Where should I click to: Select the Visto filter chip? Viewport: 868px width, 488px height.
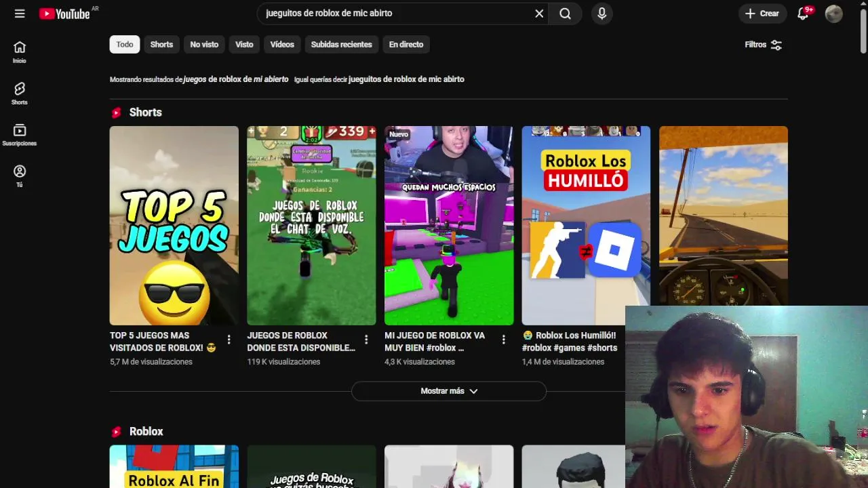pyautogui.click(x=244, y=45)
